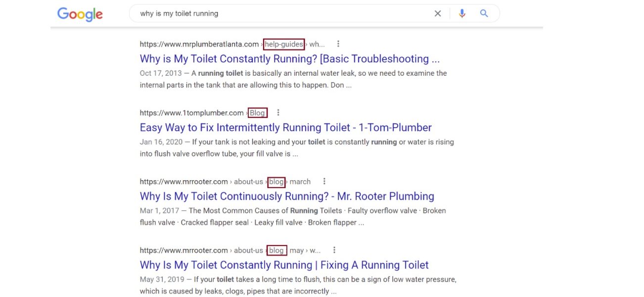The image size is (644, 297).
Task: Open the Mr. Rooter Plumbing continuously running result
Action: click(x=287, y=196)
